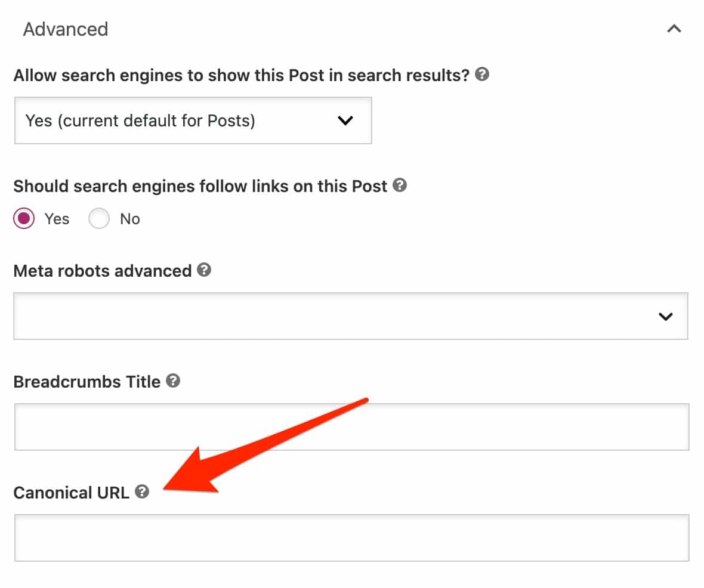This screenshot has height=588, width=704.
Task: Open help tooltip for follow links setting
Action: pyautogui.click(x=401, y=185)
